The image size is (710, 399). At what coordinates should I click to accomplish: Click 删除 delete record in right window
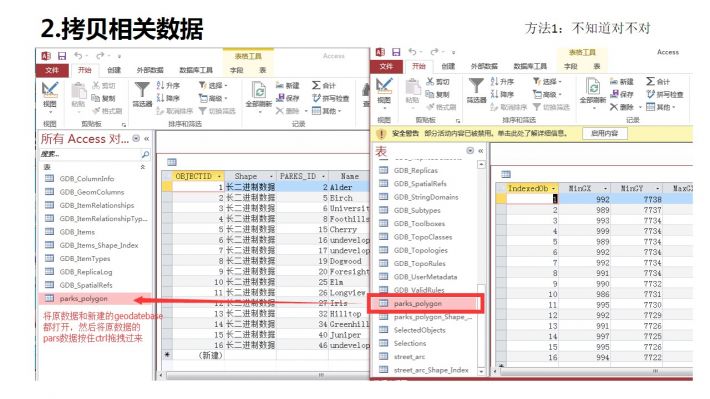[621, 107]
